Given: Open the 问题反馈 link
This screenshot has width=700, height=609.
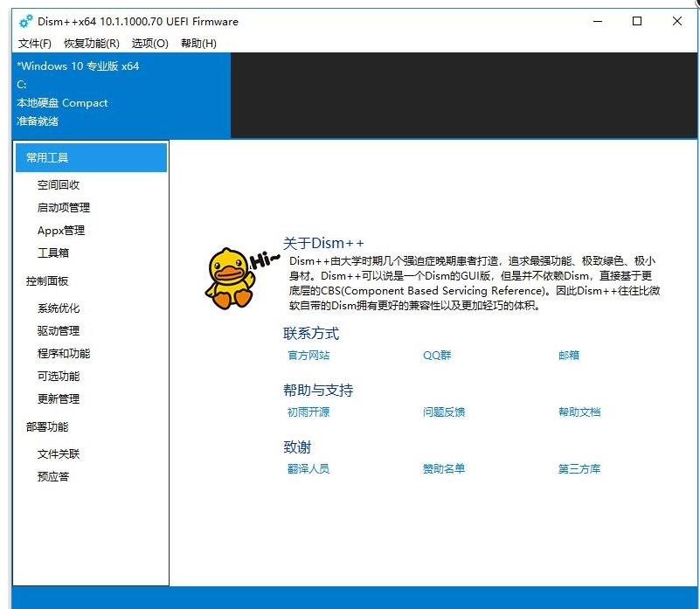Looking at the screenshot, I should click(444, 412).
